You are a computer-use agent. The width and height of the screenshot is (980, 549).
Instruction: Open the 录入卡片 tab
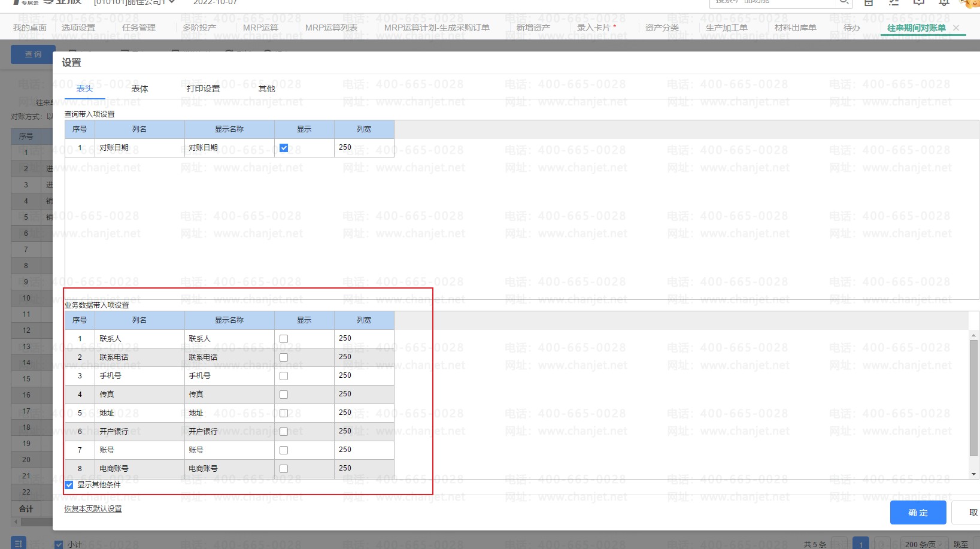tap(594, 28)
